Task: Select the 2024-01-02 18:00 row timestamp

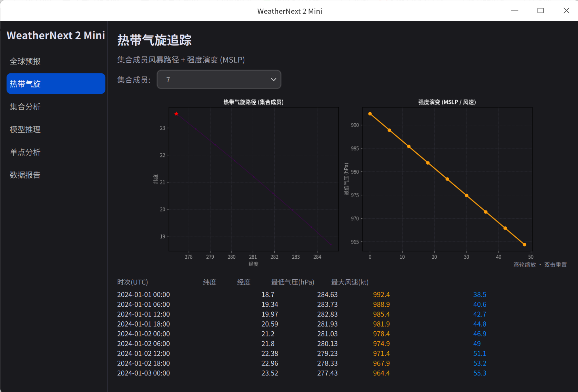Action: 143,363
